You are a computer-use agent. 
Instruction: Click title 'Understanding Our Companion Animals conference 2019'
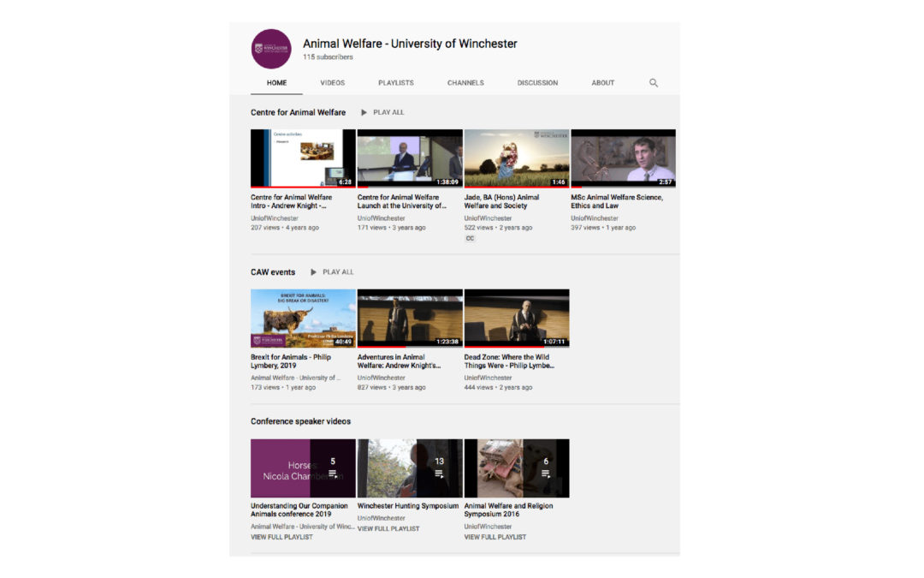299,510
